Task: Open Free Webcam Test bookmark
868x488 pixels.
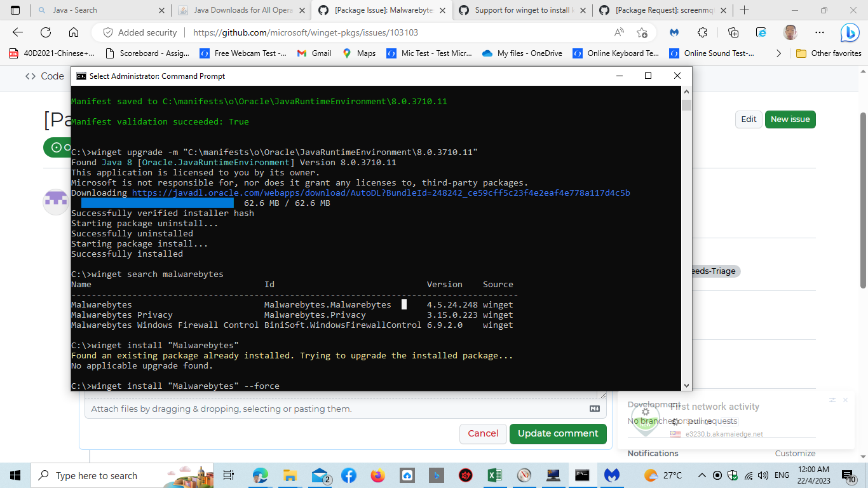Action: (x=243, y=53)
